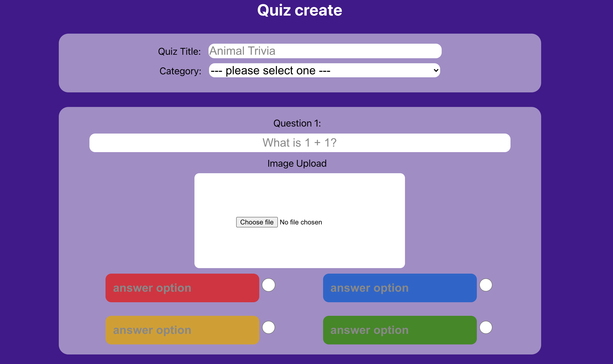613x364 pixels.
Task: Click the 'No file chosen' text
Action: [301, 222]
